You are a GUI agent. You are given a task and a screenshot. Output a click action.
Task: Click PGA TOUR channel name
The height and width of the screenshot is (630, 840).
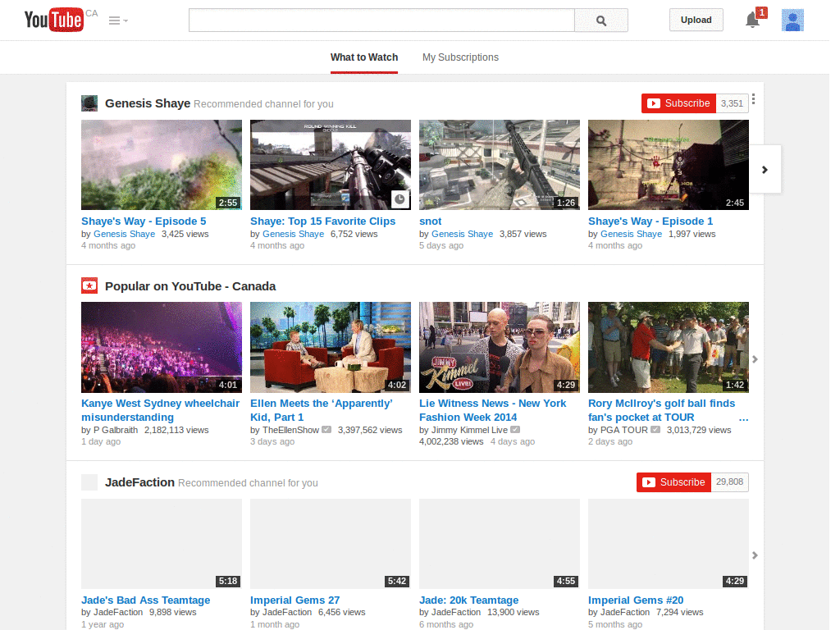click(x=624, y=430)
